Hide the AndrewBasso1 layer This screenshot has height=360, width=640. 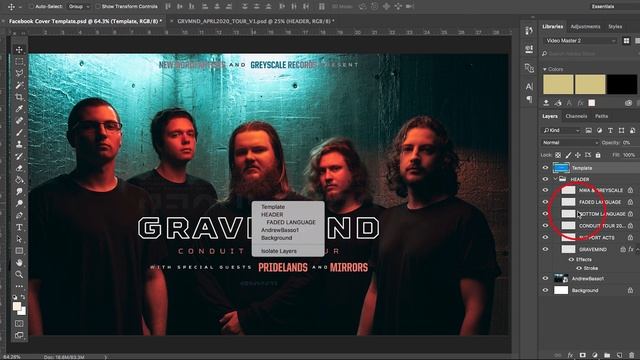(545, 278)
